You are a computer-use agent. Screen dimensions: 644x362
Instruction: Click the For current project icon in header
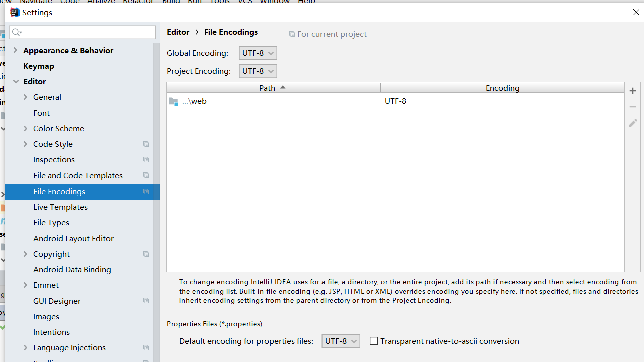(292, 34)
